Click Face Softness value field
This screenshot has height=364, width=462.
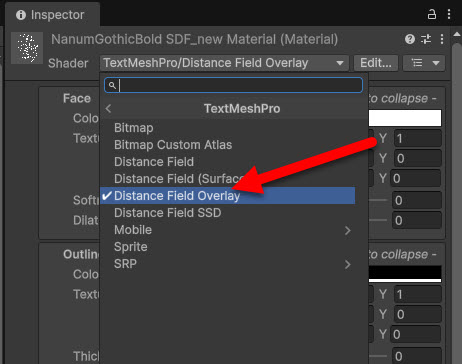click(417, 200)
